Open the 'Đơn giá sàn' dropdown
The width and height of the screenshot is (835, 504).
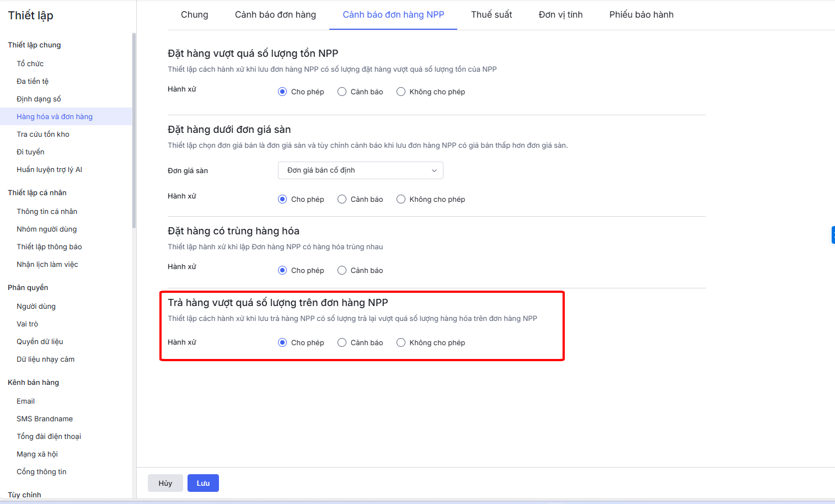click(x=360, y=170)
